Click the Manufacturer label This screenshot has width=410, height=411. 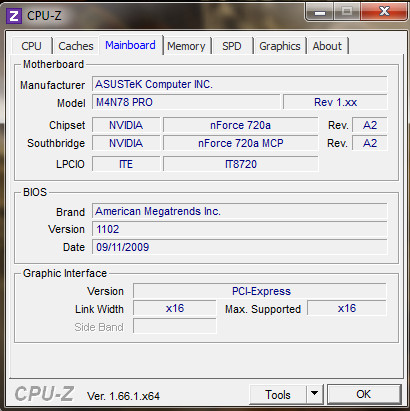pyautogui.click(x=53, y=85)
